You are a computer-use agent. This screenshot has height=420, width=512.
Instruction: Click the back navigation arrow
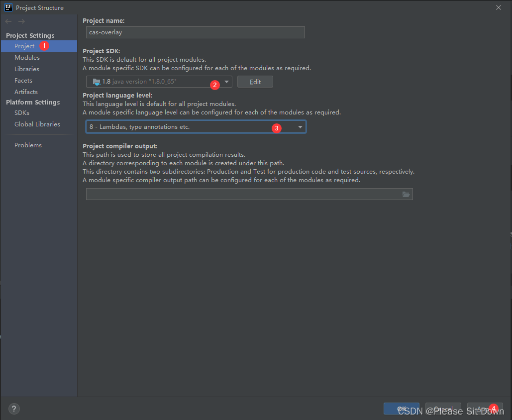pos(8,21)
